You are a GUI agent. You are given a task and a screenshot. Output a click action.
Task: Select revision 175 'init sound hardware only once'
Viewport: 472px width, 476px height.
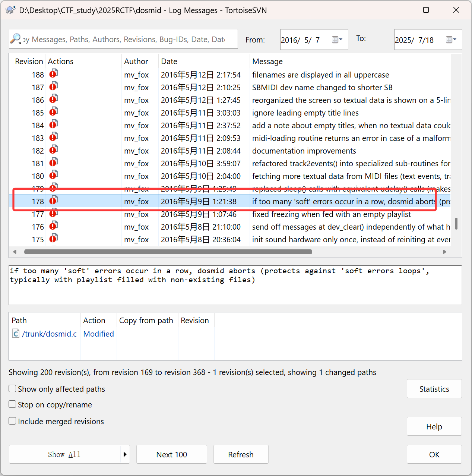tap(230, 240)
